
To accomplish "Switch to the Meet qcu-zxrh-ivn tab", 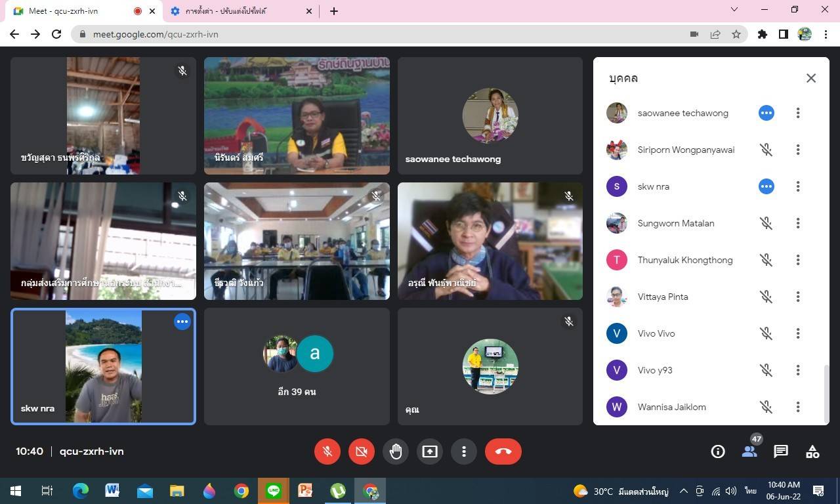I will (x=72, y=11).
